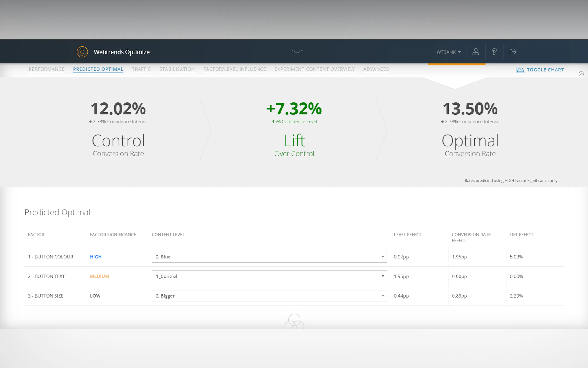This screenshot has width=588, height=368.
Task: Click the Webtrends Optimize logo icon
Action: tap(82, 52)
